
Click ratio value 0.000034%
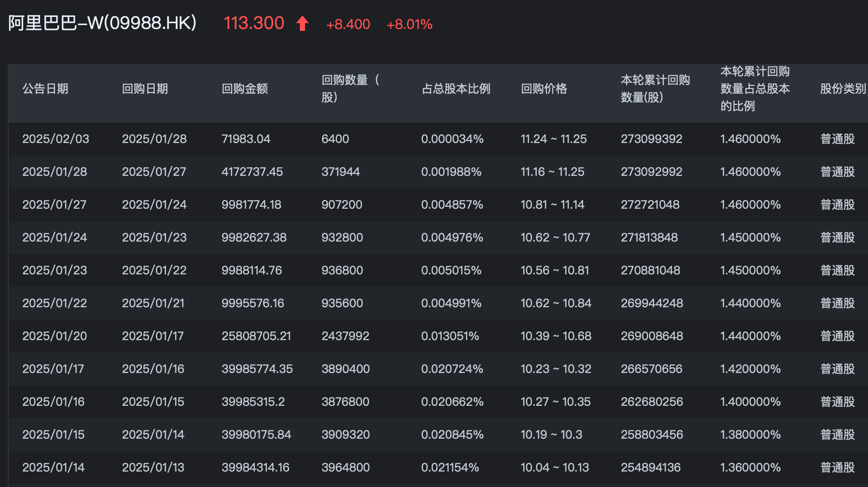(x=452, y=139)
